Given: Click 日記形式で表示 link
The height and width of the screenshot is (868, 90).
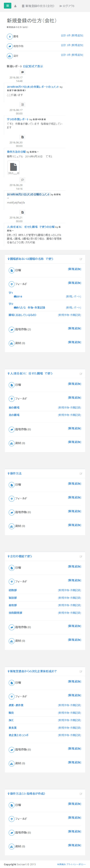Looking at the screenshot, I should (33, 66).
